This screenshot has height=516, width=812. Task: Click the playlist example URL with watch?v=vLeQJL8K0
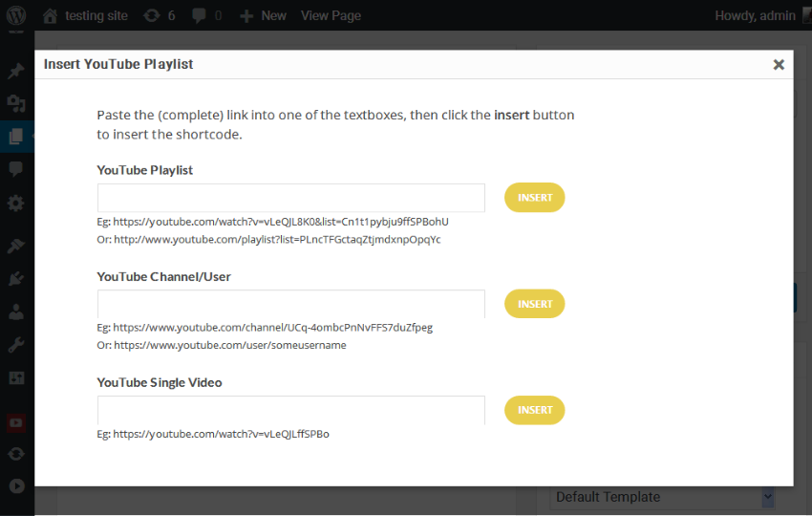click(x=281, y=222)
